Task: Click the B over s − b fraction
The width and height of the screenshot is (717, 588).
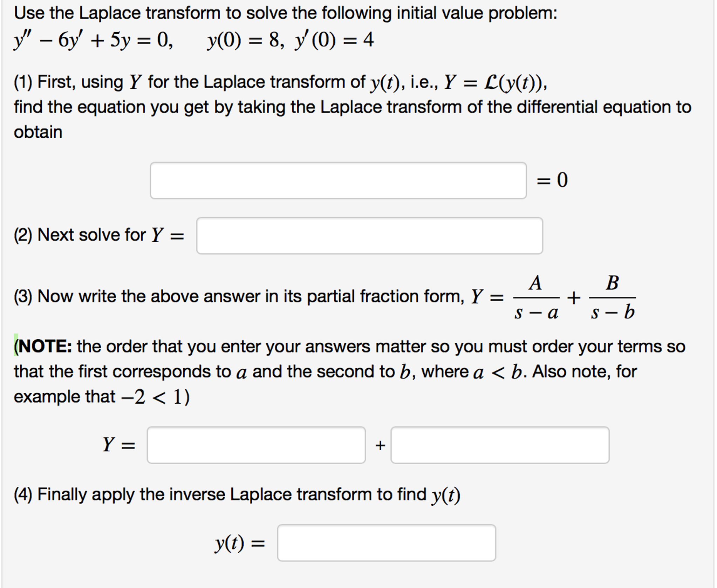Action: click(x=612, y=297)
